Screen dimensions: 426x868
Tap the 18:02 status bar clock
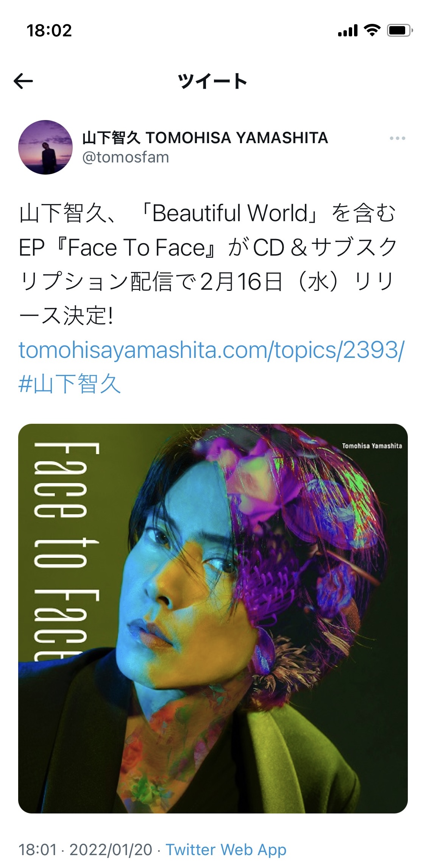tap(49, 31)
